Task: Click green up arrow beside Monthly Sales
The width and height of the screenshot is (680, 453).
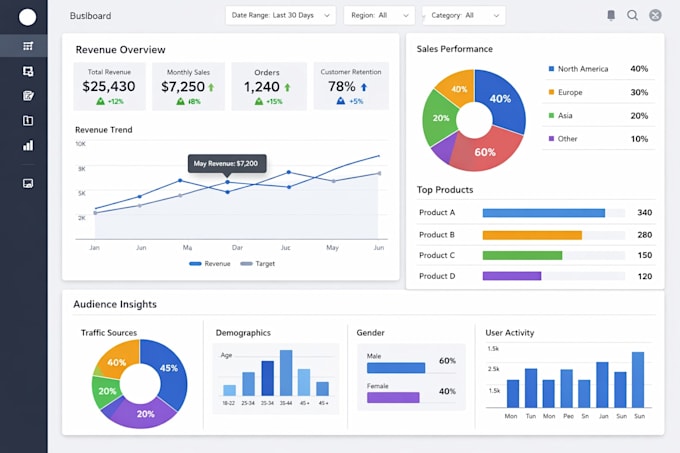Action: click(x=211, y=88)
